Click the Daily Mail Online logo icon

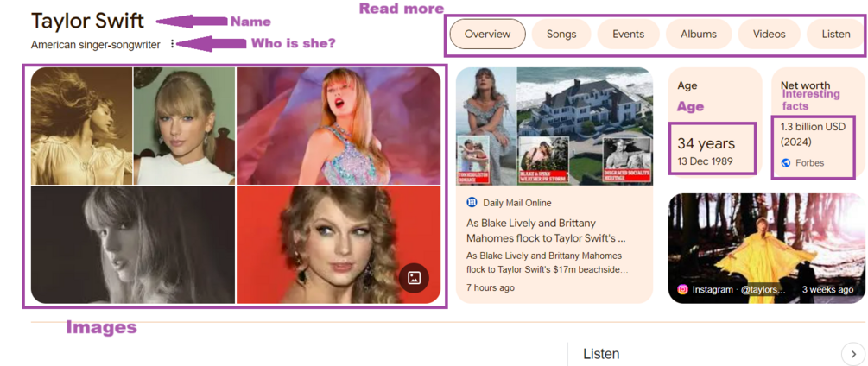coord(472,203)
